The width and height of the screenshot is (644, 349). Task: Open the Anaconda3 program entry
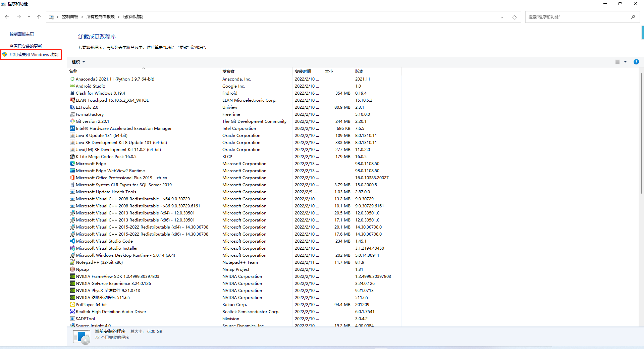[115, 79]
